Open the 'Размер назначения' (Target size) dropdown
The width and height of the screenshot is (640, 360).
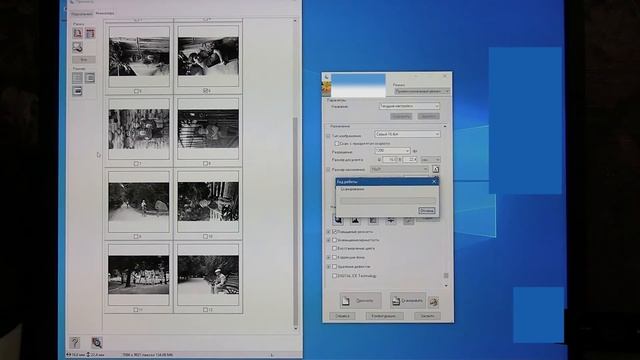click(x=399, y=169)
